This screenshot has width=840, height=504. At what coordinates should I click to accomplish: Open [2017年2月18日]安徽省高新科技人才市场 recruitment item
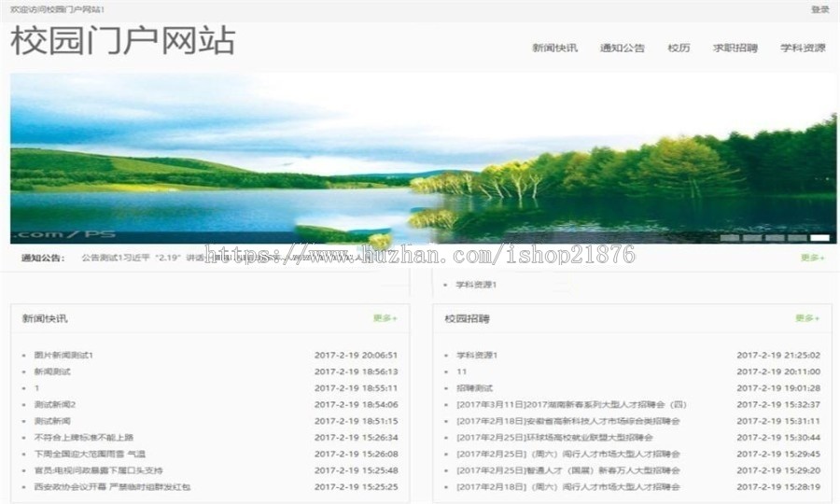point(567,421)
